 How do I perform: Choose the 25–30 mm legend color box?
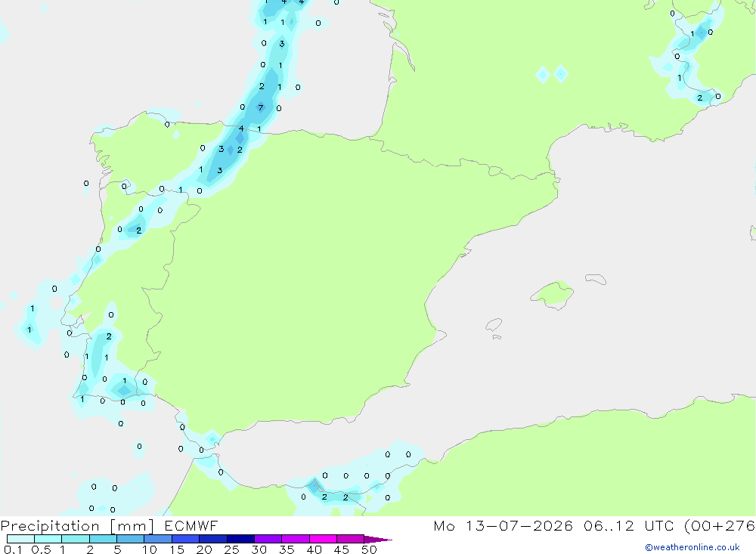240,539
